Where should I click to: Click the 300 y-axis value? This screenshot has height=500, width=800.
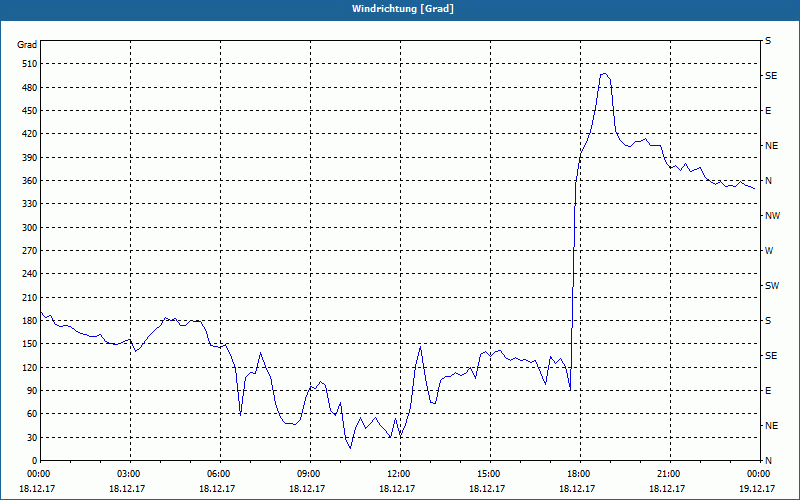tap(30, 228)
